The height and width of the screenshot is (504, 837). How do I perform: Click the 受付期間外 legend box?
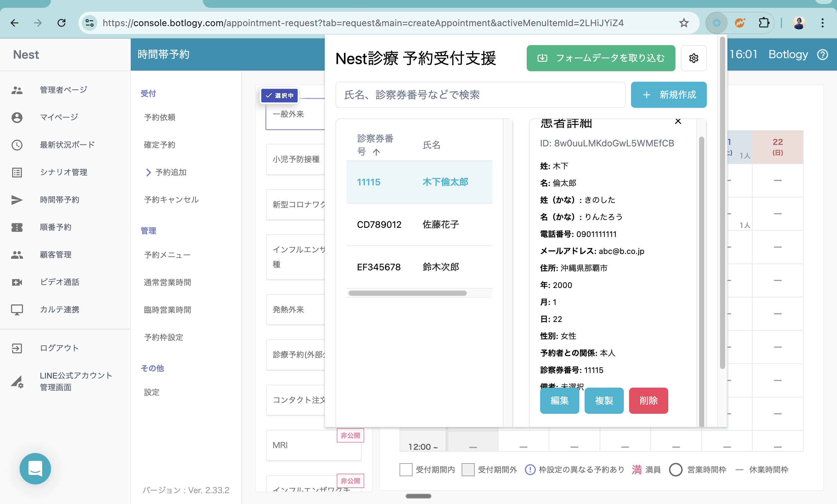tap(468, 469)
